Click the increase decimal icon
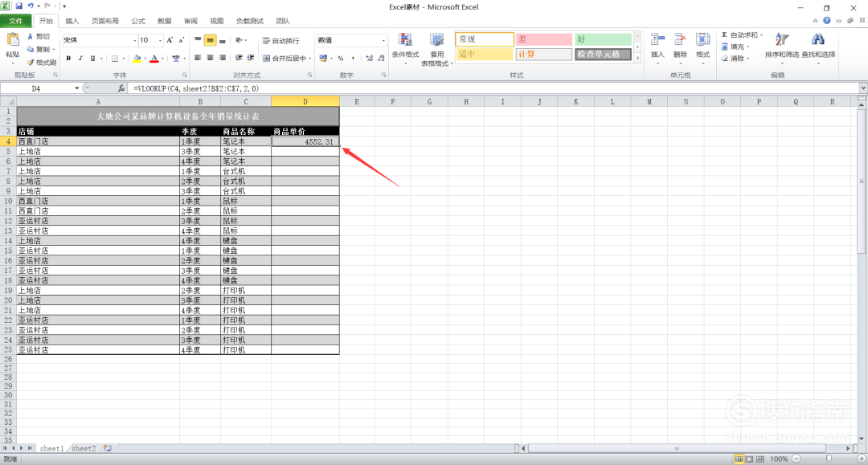Viewport: 868px width, 465px height. [x=369, y=58]
